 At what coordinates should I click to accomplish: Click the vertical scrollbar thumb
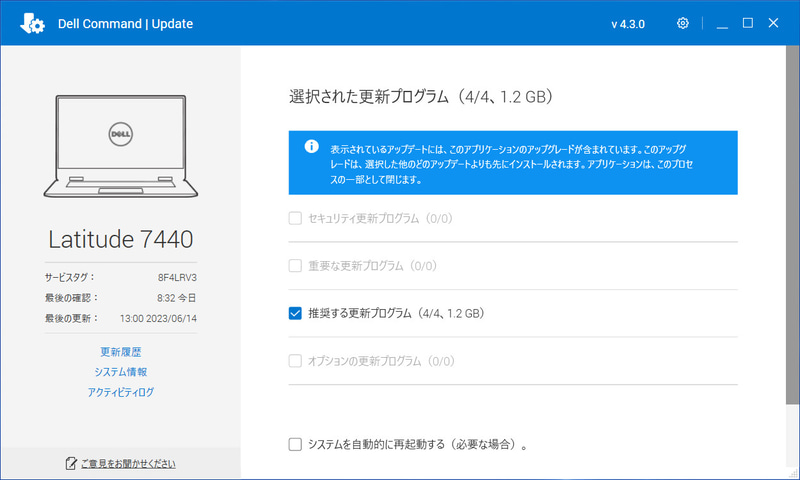coord(792,225)
